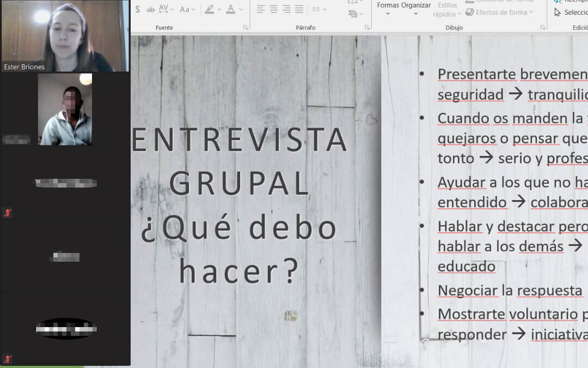This screenshot has width=588, height=368.
Task: Open the Efectos de forma menu
Action: (501, 13)
